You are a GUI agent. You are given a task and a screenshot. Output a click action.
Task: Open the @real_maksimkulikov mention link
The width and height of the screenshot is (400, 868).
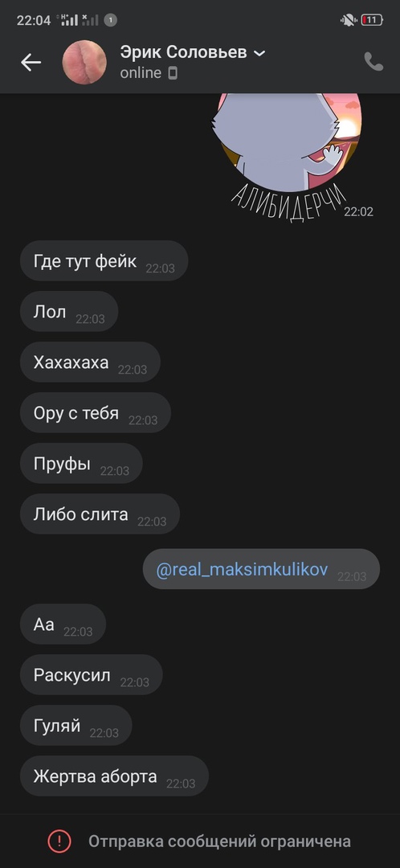[243, 569]
